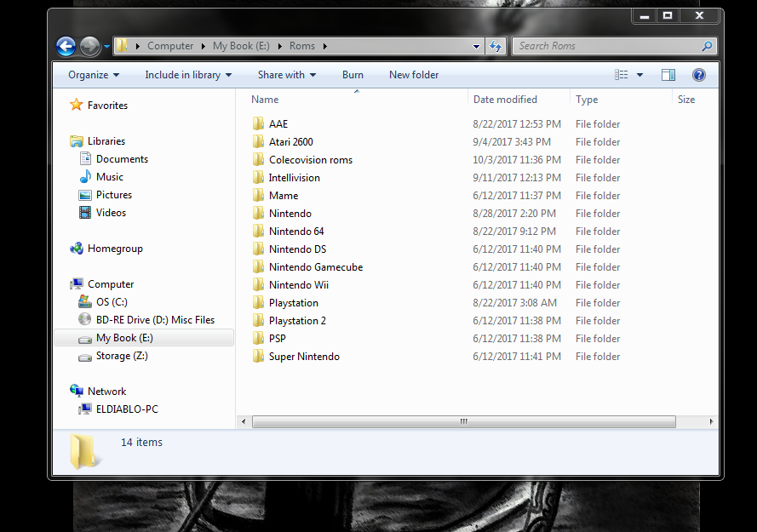Viewport: 757px width, 532px height.
Task: Click the Change your view icon
Action: tap(621, 75)
